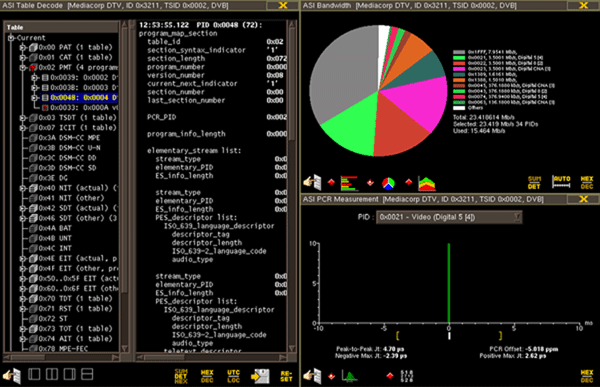
Task: Click the yellow right bracket marker under PCR graph
Action: [x=500, y=336]
